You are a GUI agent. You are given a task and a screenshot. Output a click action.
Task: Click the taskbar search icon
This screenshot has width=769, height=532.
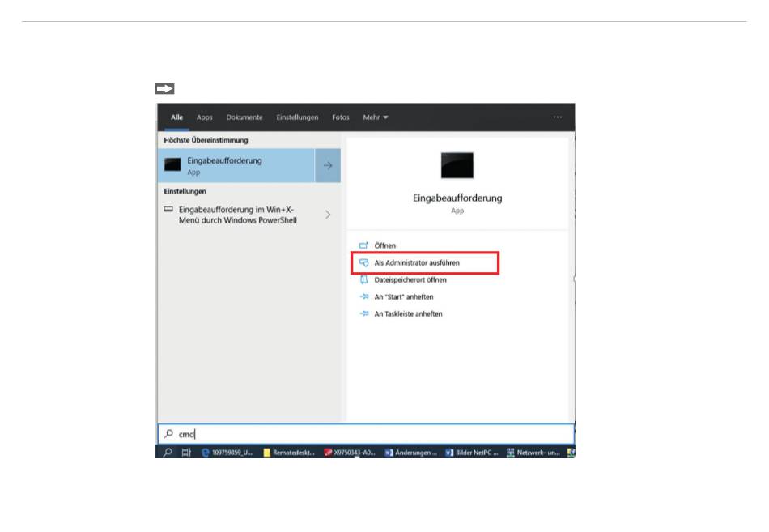tap(168, 452)
